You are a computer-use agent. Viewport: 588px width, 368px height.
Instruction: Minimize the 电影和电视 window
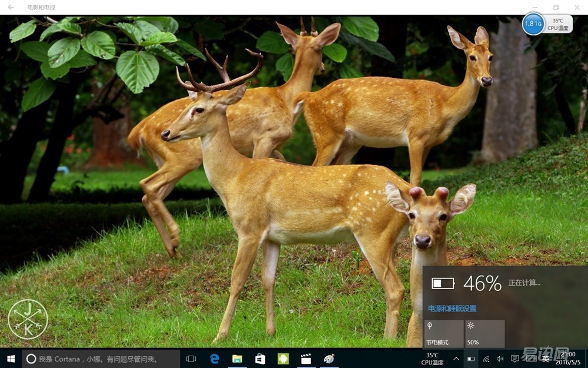click(x=534, y=7)
